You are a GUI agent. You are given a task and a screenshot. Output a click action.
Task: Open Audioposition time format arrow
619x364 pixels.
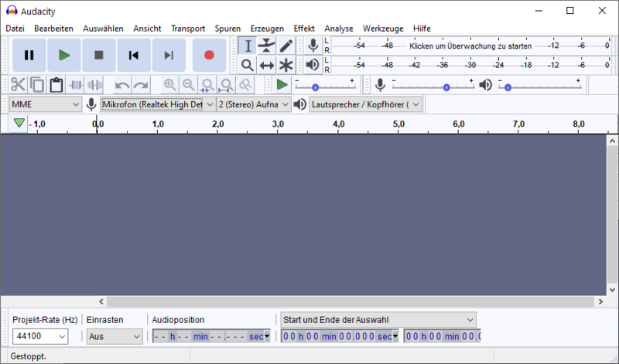click(267, 336)
